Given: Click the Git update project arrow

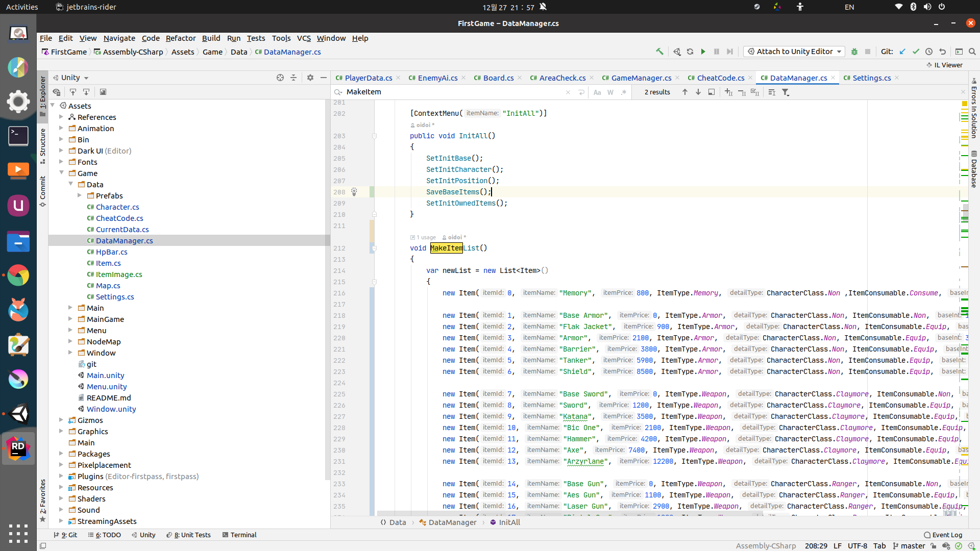Looking at the screenshot, I should [x=902, y=52].
